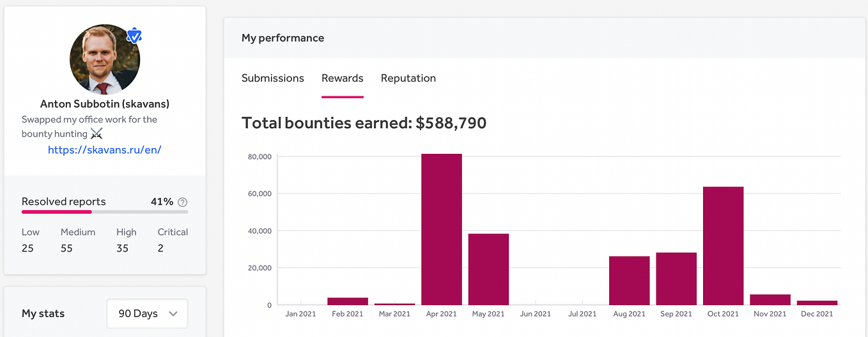Click the Medium severity reports count
Screen dimensions: 868x337
pos(66,248)
